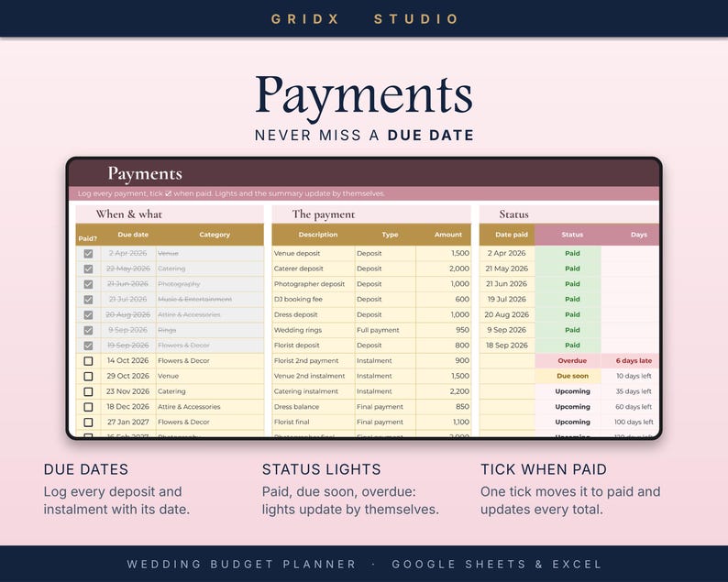
Task: Click the 'Venue 2nd instalment' cell
Action: [x=314, y=376]
